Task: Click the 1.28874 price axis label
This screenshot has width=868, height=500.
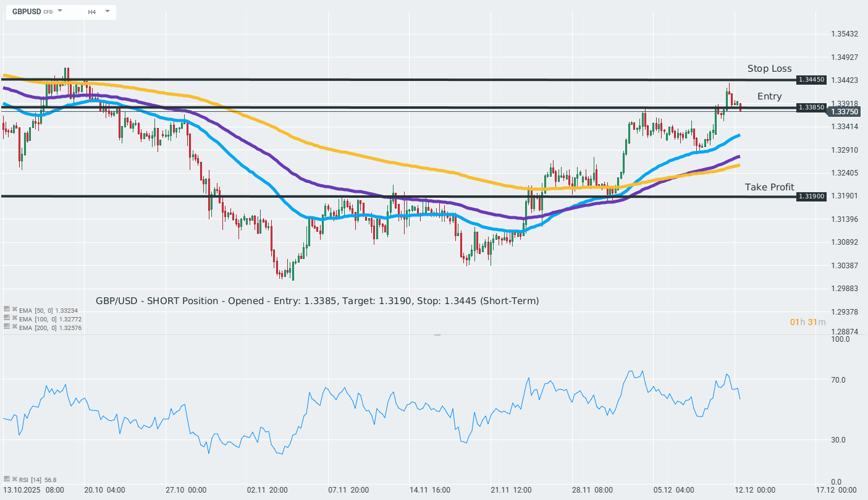Action: 845,332
